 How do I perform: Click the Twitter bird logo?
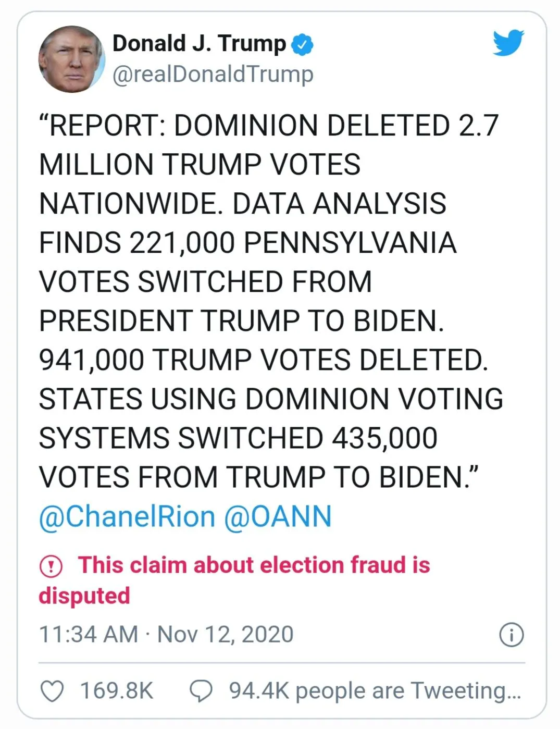click(508, 43)
